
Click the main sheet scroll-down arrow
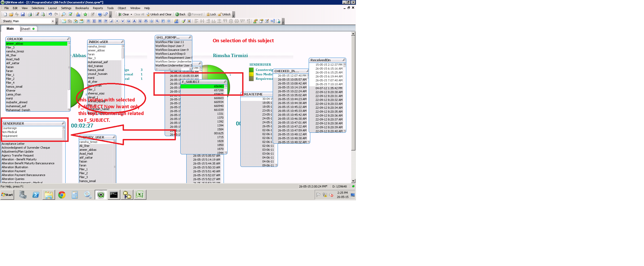click(x=353, y=181)
